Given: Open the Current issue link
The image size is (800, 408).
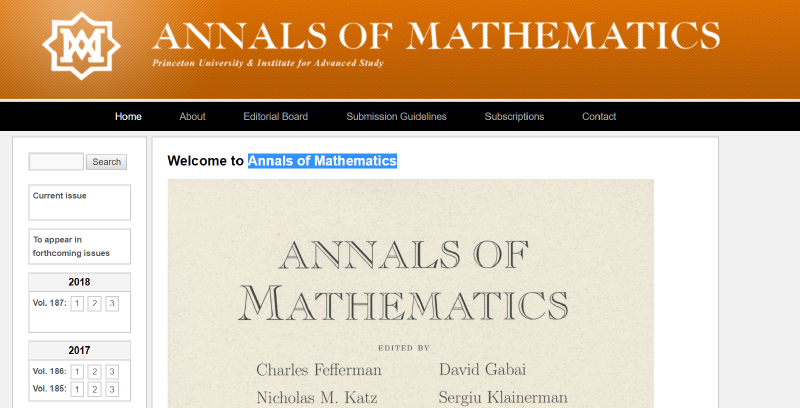Looking at the screenshot, I should [59, 196].
